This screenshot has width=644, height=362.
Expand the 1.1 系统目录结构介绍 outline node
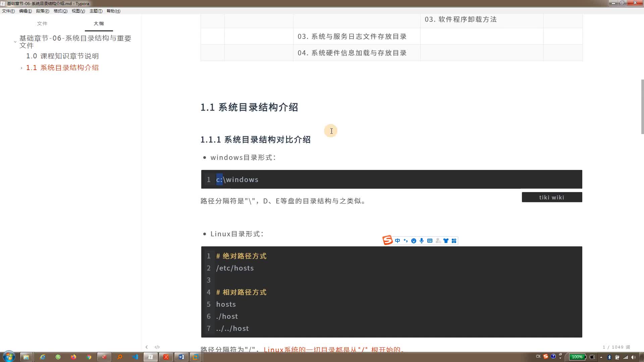click(x=21, y=68)
